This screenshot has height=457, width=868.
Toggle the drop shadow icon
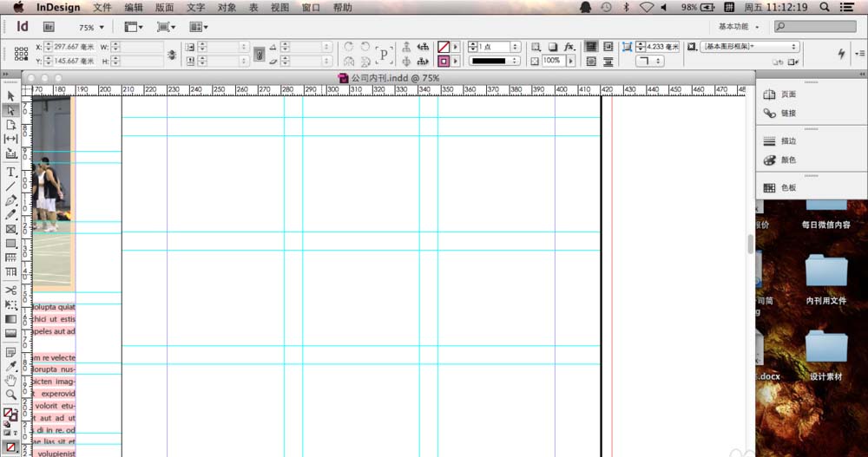tap(552, 47)
